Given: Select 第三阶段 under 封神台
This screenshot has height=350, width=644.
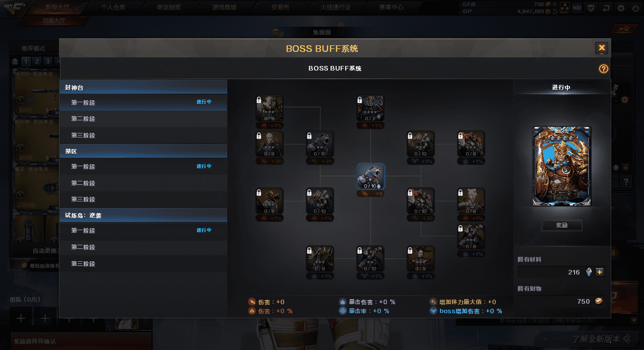Looking at the screenshot, I should point(143,135).
